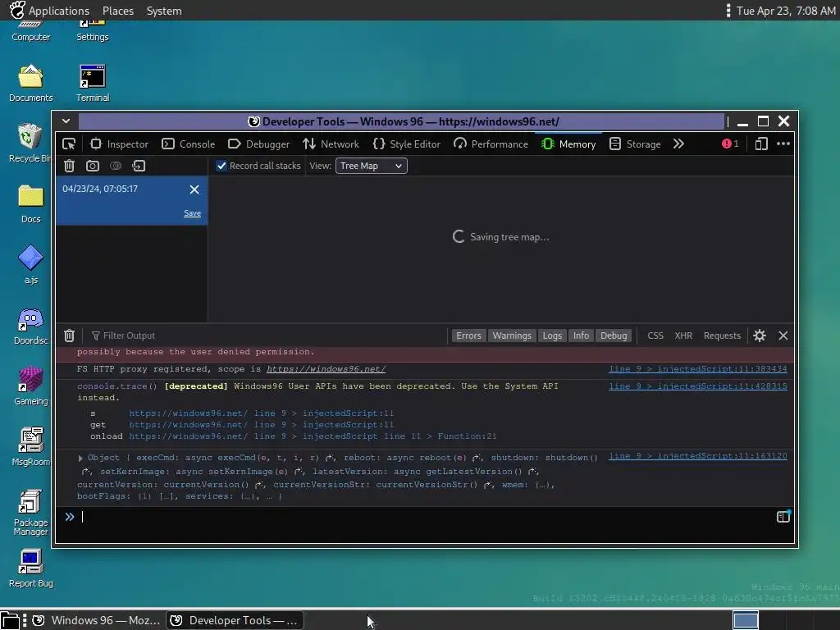Open the Inspector tab

tap(119, 144)
